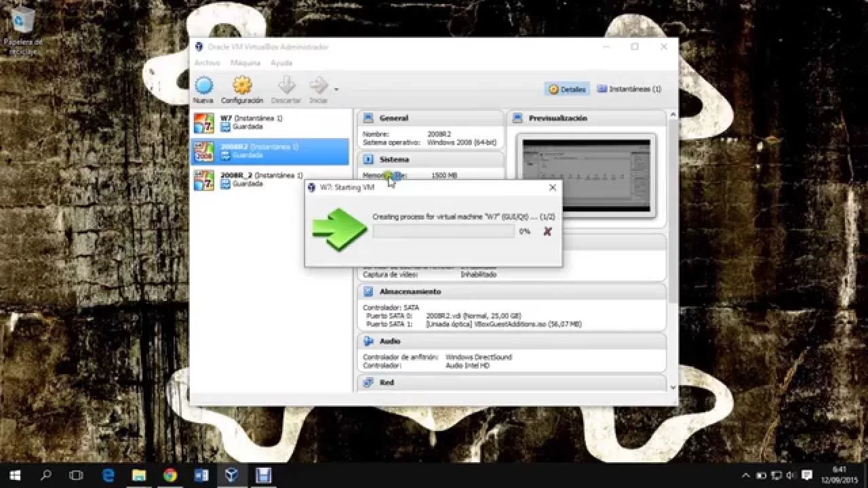Screen dimensions: 868x488
Task: Switch to Instantáneas (1) view
Action: tap(629, 89)
